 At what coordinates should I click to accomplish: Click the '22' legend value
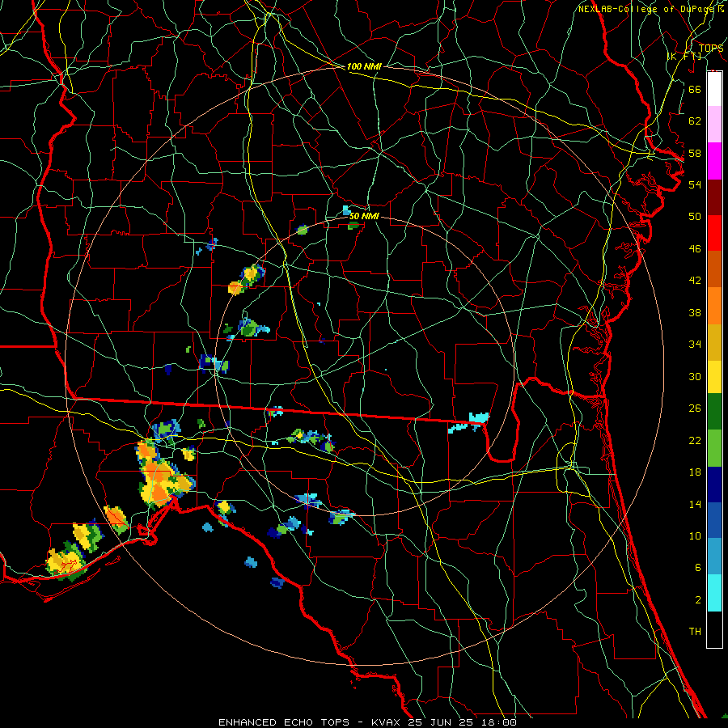pos(695,440)
